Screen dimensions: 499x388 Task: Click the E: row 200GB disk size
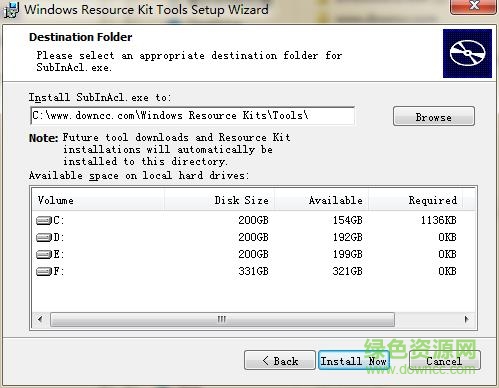click(x=253, y=254)
